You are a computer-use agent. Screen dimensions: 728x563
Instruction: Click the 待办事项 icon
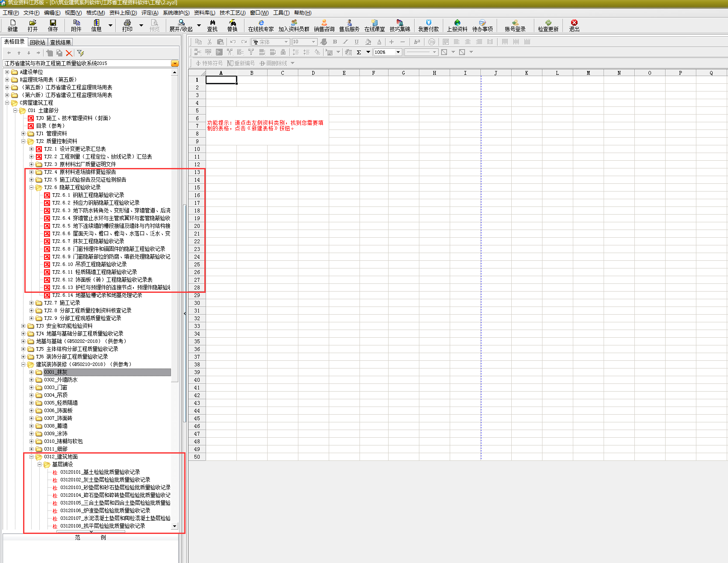483,25
